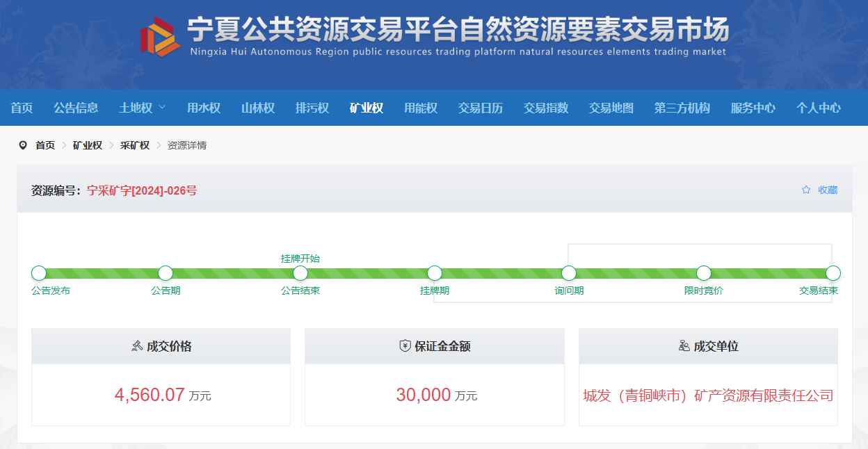The image size is (868, 449).
Task: Click the 限时竞价 timeline circle
Action: [704, 273]
